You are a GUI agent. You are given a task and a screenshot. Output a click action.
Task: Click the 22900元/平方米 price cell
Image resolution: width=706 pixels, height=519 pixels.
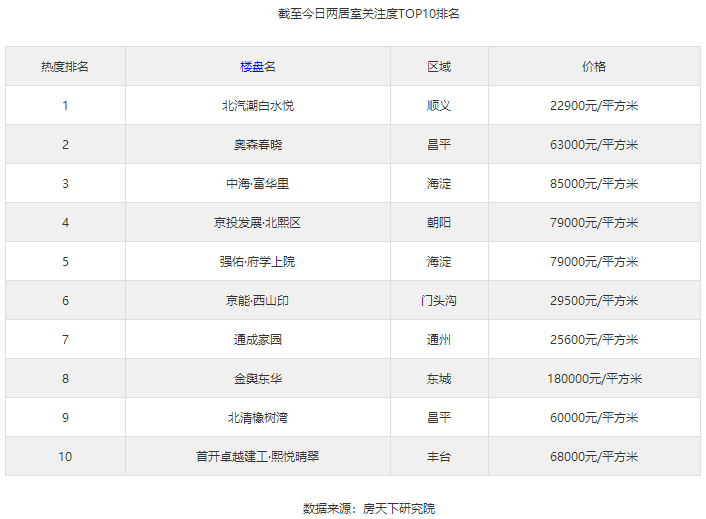pyautogui.click(x=594, y=106)
